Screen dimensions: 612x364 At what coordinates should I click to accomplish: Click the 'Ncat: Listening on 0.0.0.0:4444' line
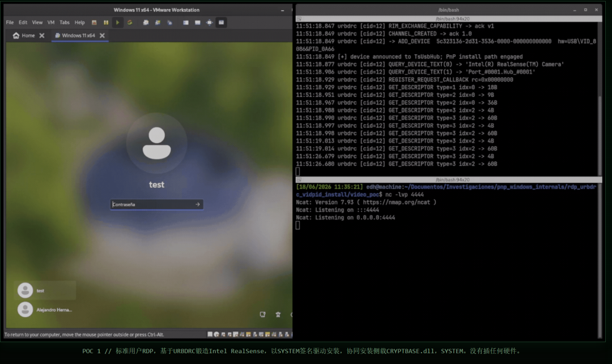(x=346, y=217)
